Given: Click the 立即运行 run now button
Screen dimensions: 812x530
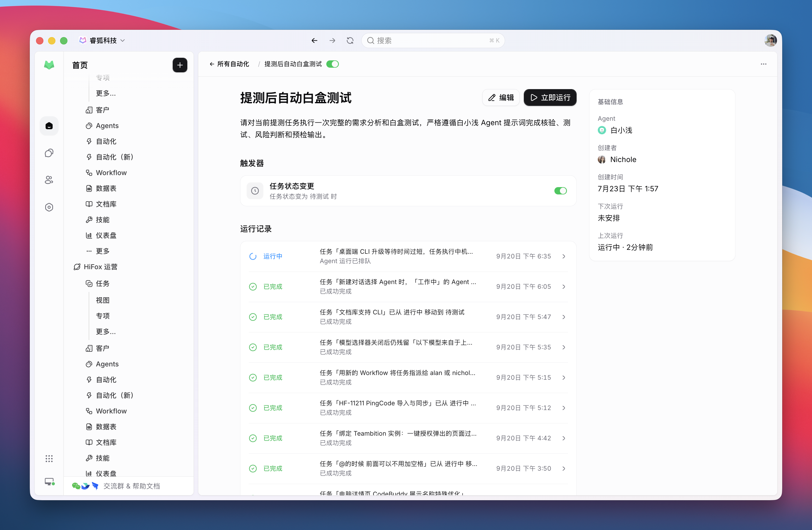Looking at the screenshot, I should [x=550, y=97].
